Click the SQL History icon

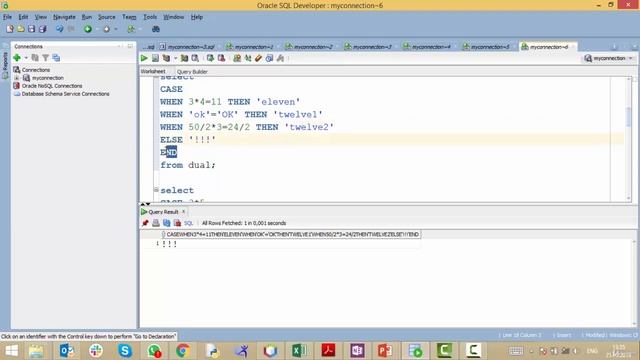(269, 58)
